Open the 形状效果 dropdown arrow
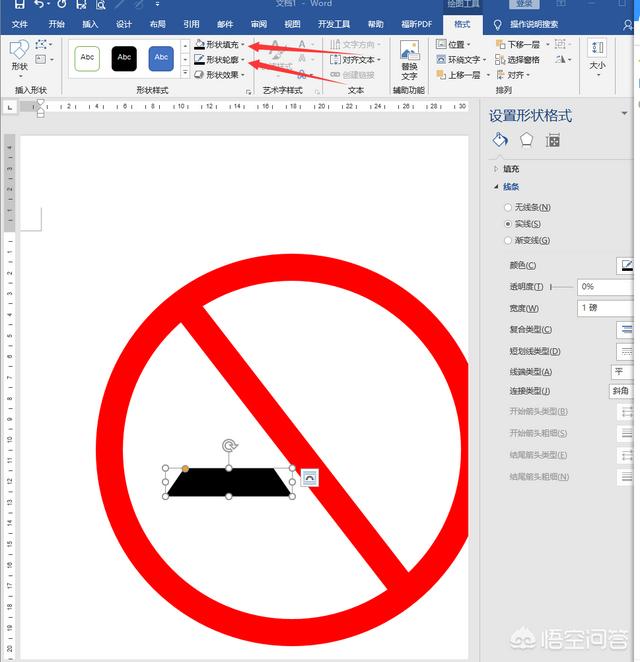 click(x=243, y=75)
